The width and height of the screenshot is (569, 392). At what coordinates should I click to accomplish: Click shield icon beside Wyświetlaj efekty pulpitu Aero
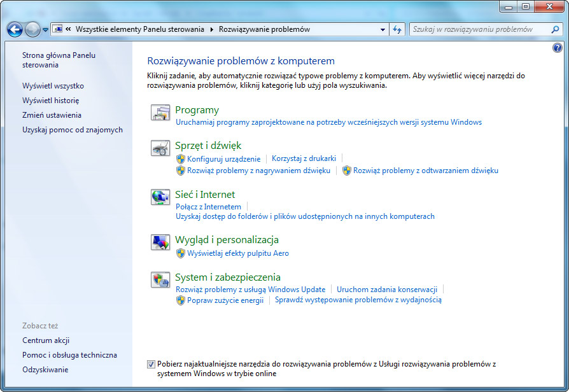coord(180,253)
